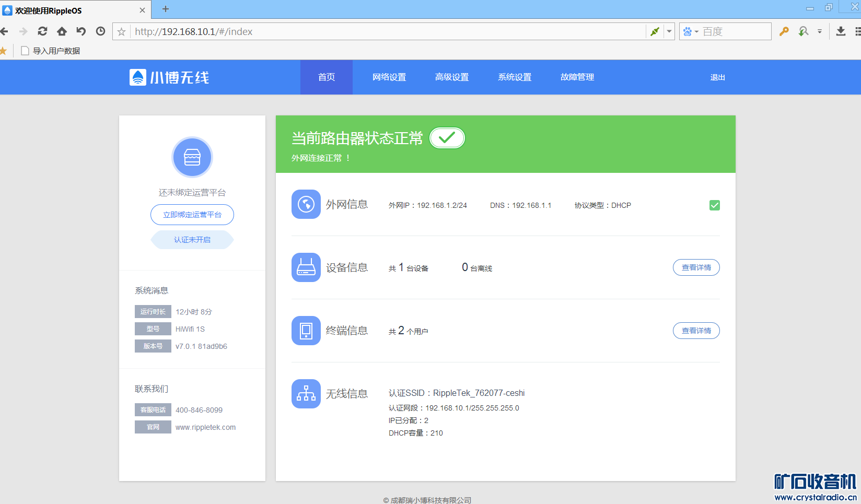The image size is (861, 504).
Task: Click the browser menu icon at far right
Action: point(858,31)
